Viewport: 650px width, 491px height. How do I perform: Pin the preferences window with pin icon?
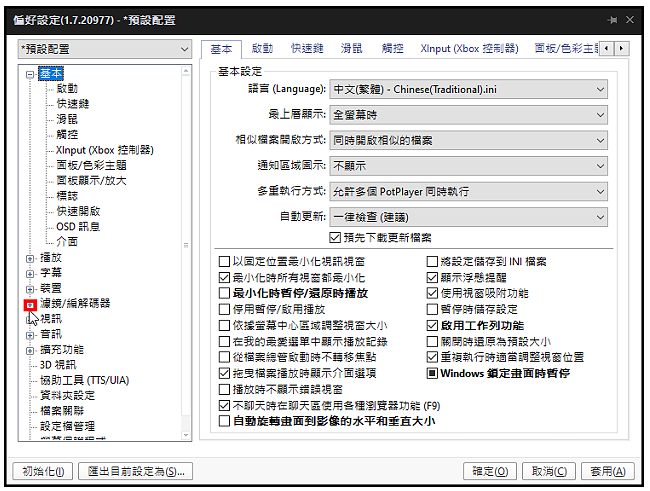(612, 20)
